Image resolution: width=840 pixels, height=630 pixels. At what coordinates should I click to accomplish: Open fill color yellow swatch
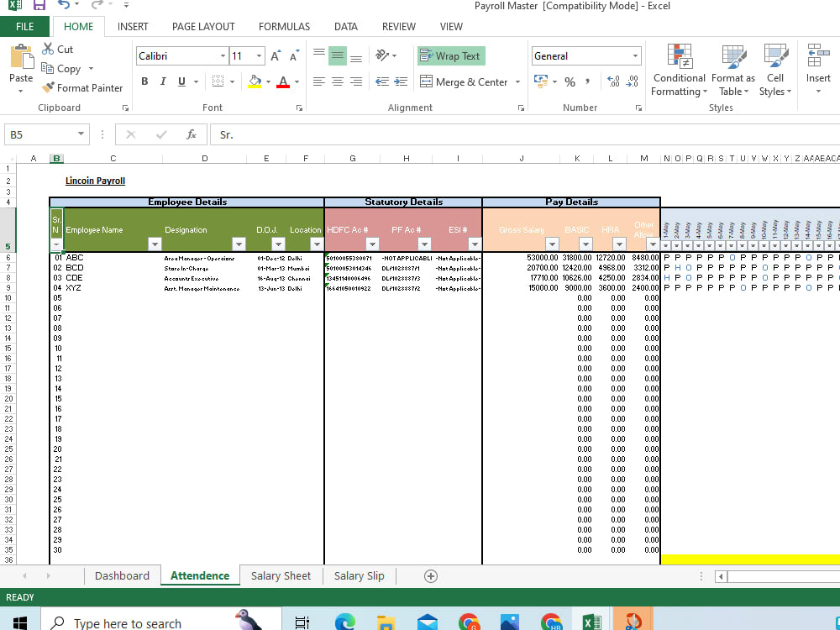click(x=255, y=81)
